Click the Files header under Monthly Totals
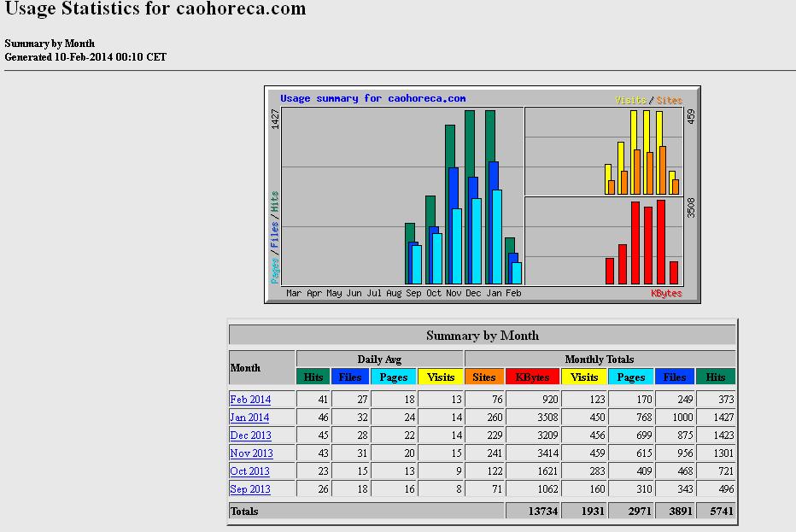This screenshot has width=796, height=532. point(675,377)
